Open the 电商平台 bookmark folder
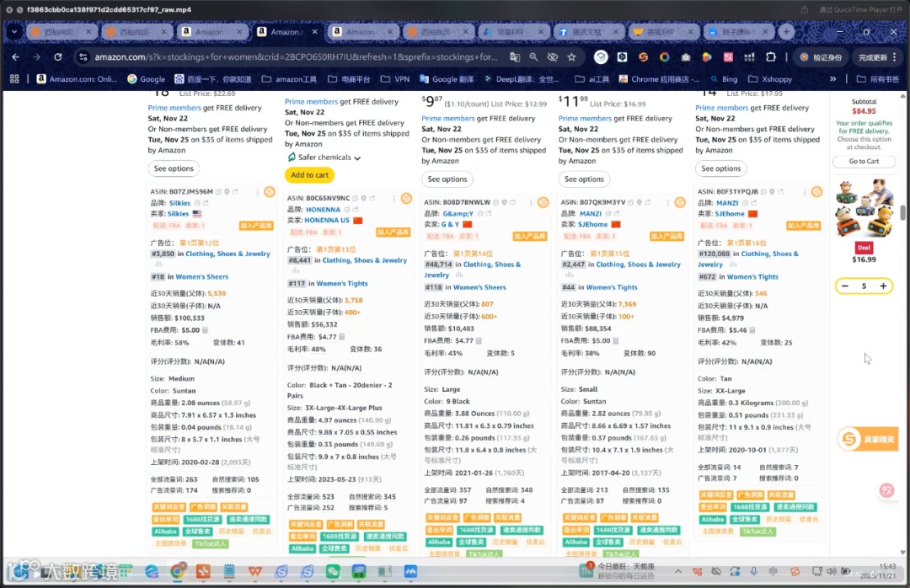Image resolution: width=910 pixels, height=588 pixels. [348, 79]
